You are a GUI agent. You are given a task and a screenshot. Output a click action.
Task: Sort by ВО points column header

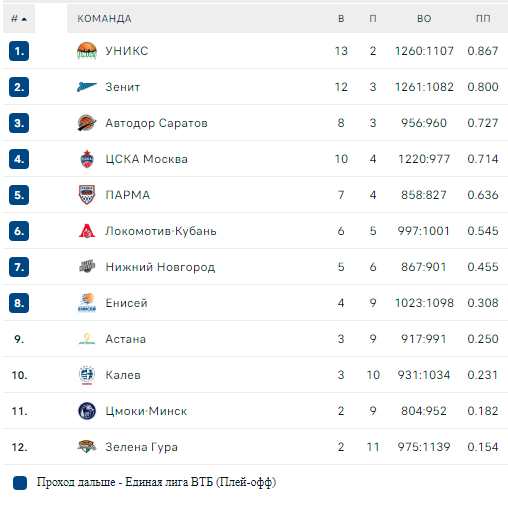pyautogui.click(x=424, y=19)
